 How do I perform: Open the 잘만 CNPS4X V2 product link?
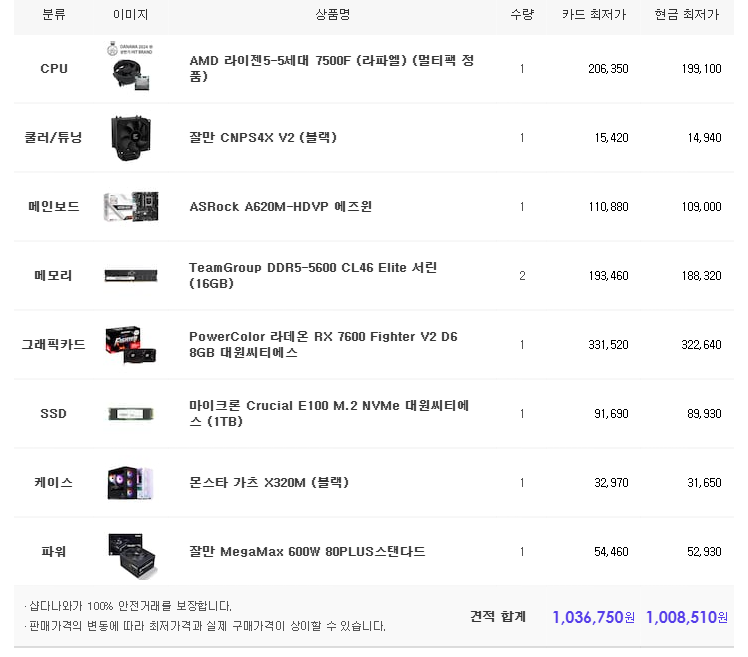click(263, 138)
